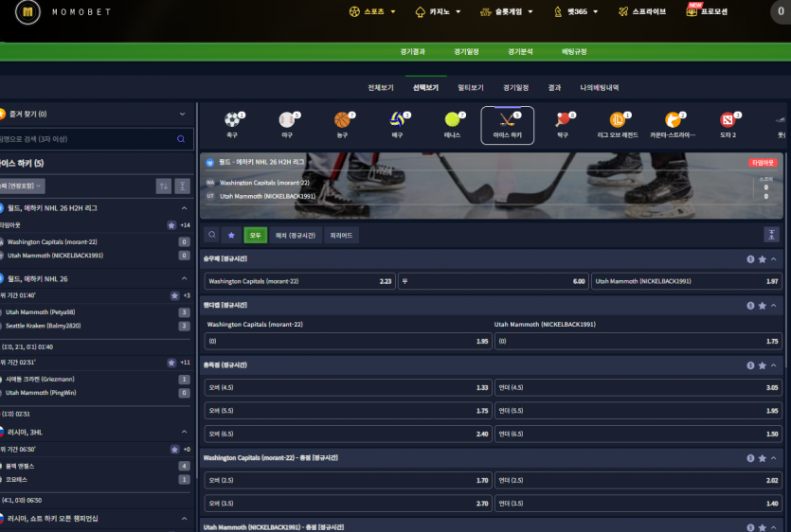Image resolution: width=791 pixels, height=532 pixels.
Task: Click collapse all markets icon above 승무패 header
Action: point(771,235)
